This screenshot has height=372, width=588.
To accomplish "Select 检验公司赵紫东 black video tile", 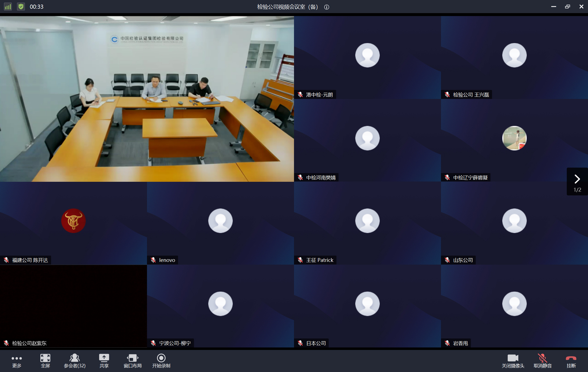I will 73,306.
